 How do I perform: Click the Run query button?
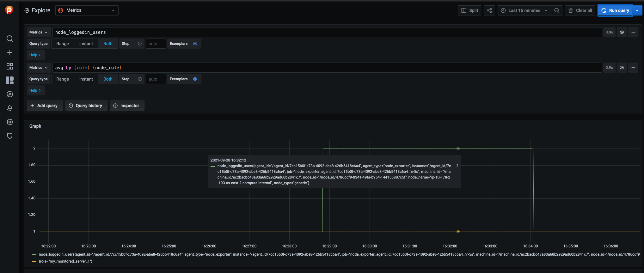click(615, 10)
